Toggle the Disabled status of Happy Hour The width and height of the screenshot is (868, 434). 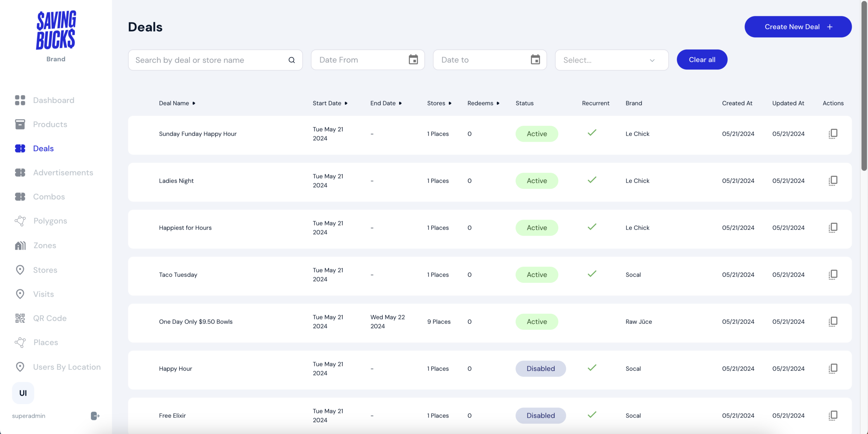540,369
